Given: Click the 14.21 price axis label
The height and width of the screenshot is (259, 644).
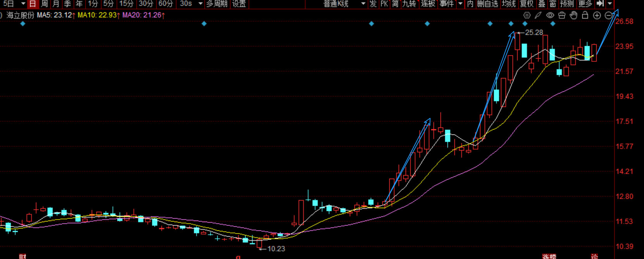Looking at the screenshot, I should coord(624,171).
